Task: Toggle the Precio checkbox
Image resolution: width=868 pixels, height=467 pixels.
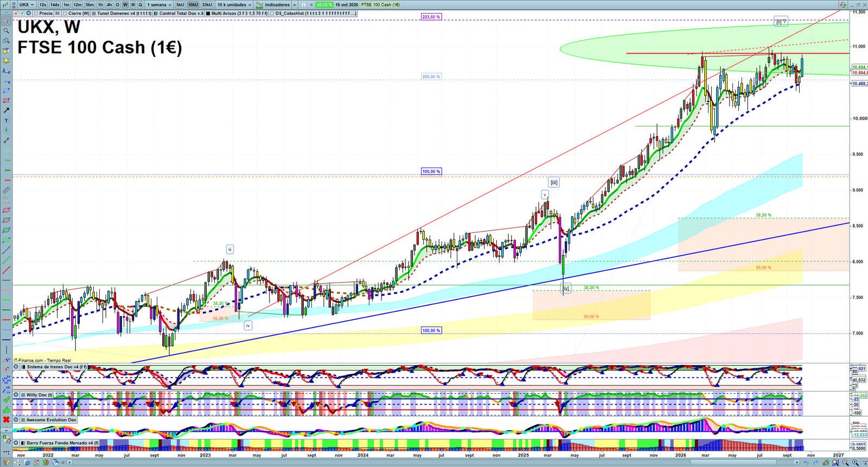Action: [x=36, y=14]
